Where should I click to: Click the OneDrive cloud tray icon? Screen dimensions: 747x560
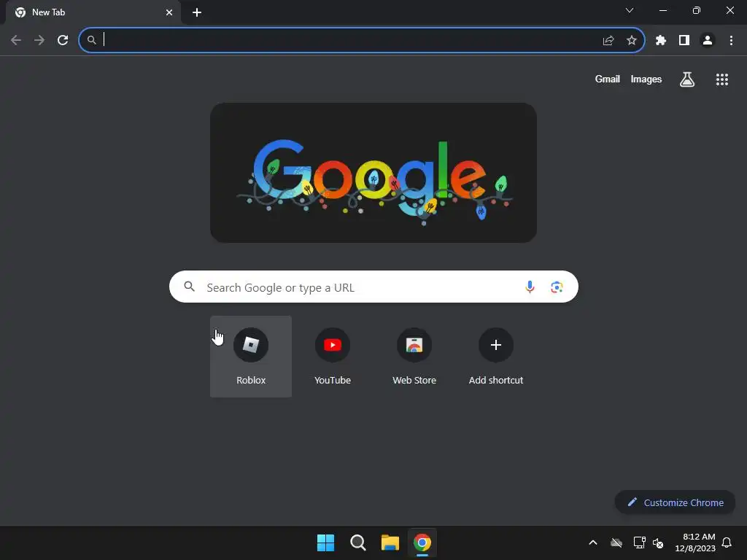click(x=616, y=542)
